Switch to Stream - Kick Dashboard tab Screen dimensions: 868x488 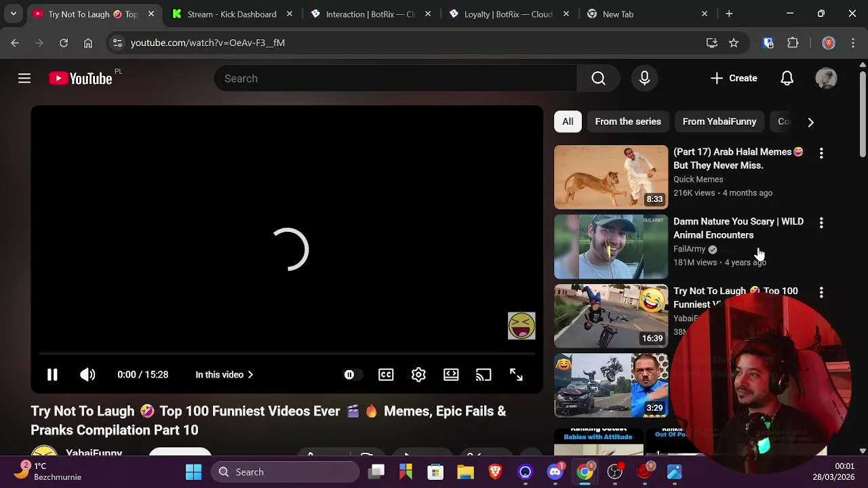[232, 14]
